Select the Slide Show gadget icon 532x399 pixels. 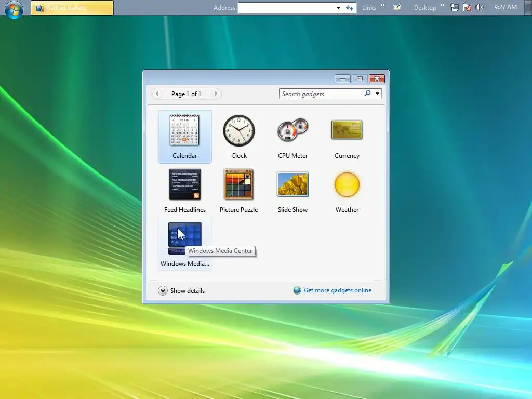click(x=293, y=184)
